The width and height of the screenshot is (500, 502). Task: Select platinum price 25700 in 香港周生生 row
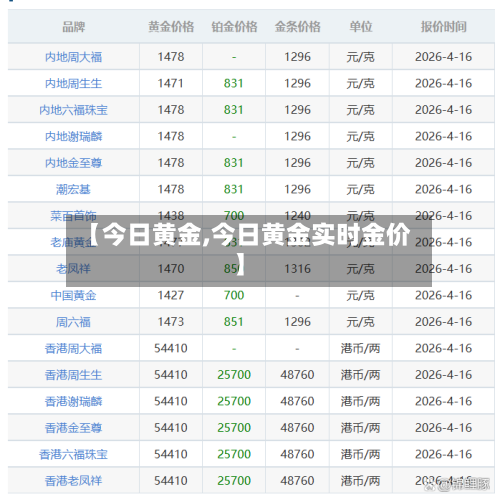[x=234, y=375]
